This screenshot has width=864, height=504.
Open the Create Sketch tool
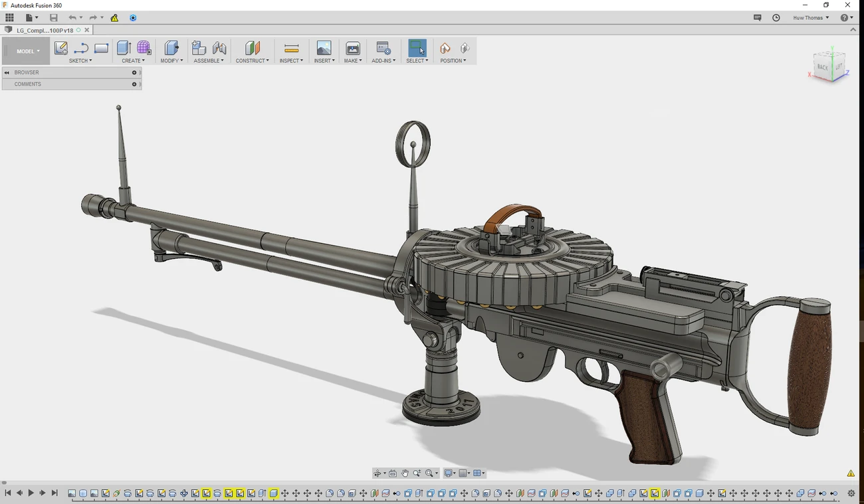click(60, 48)
